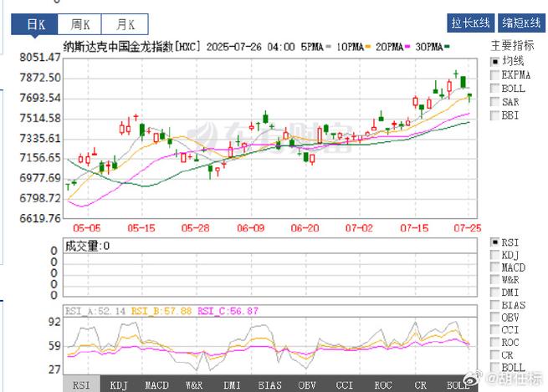Open the DMI tab in bottom bar
Screen dimensions: 548x392
(232, 384)
